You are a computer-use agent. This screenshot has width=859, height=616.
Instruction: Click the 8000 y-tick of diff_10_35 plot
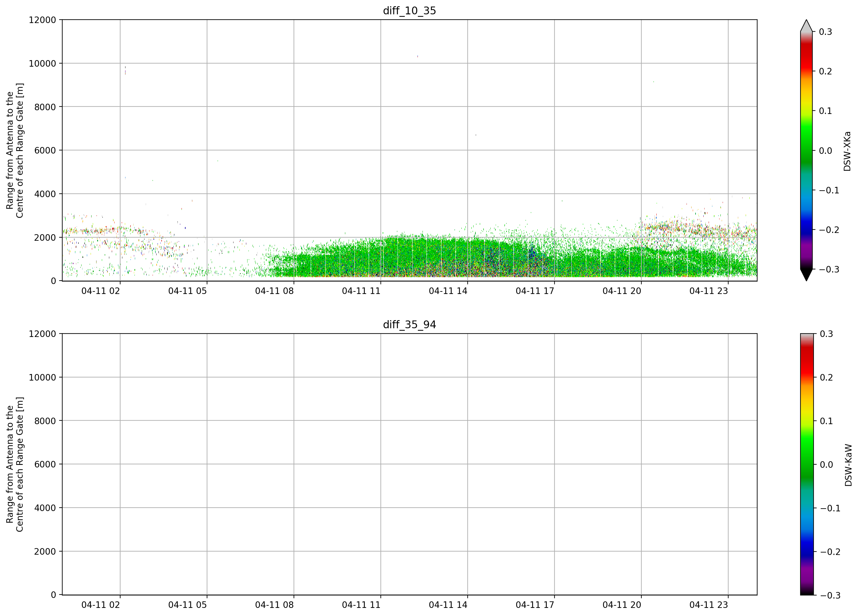tap(45, 107)
